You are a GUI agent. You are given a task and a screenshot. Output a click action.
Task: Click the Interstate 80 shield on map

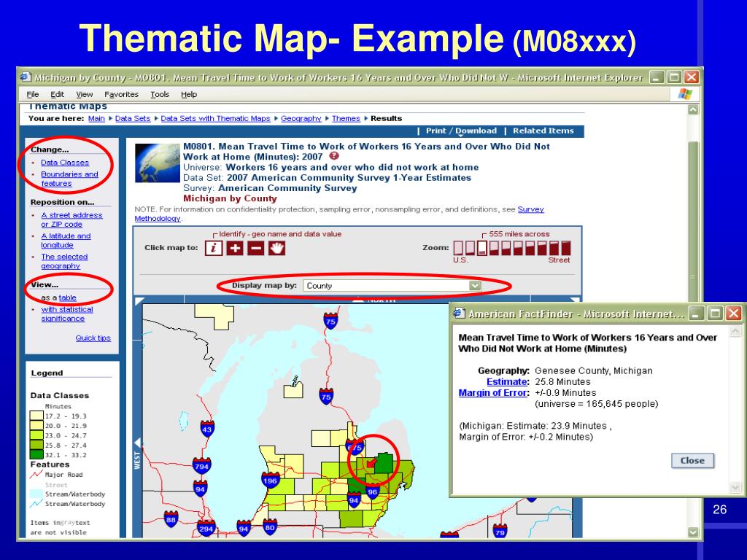pyautogui.click(x=270, y=527)
